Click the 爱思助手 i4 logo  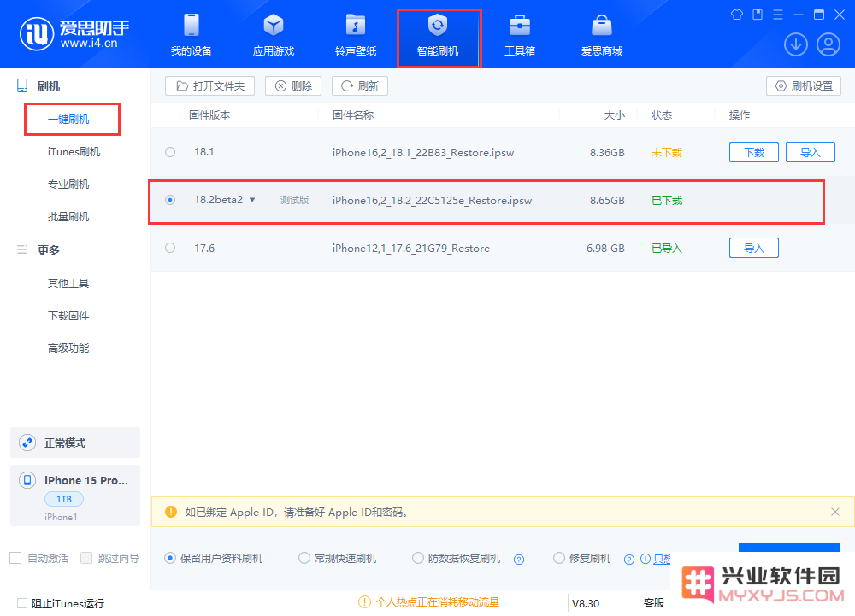tap(74, 34)
